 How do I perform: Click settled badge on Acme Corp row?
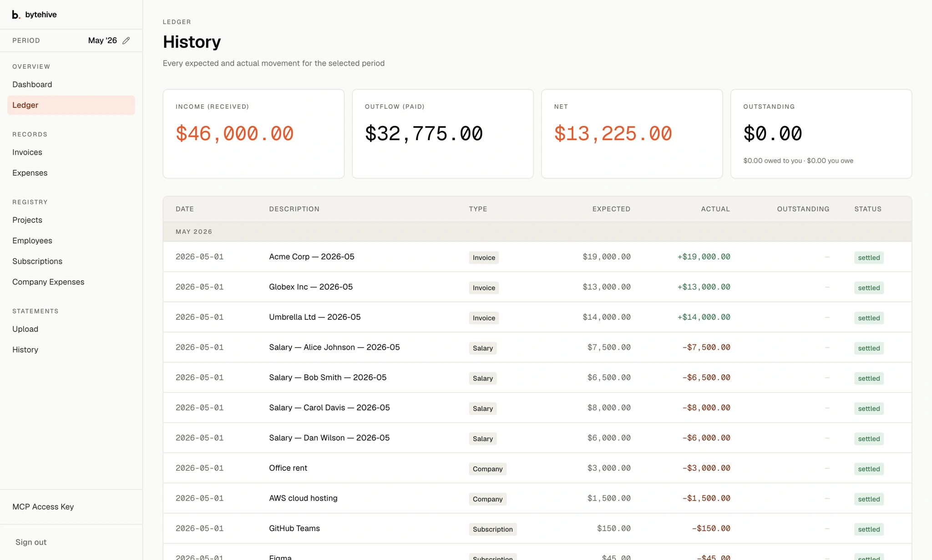(x=869, y=257)
